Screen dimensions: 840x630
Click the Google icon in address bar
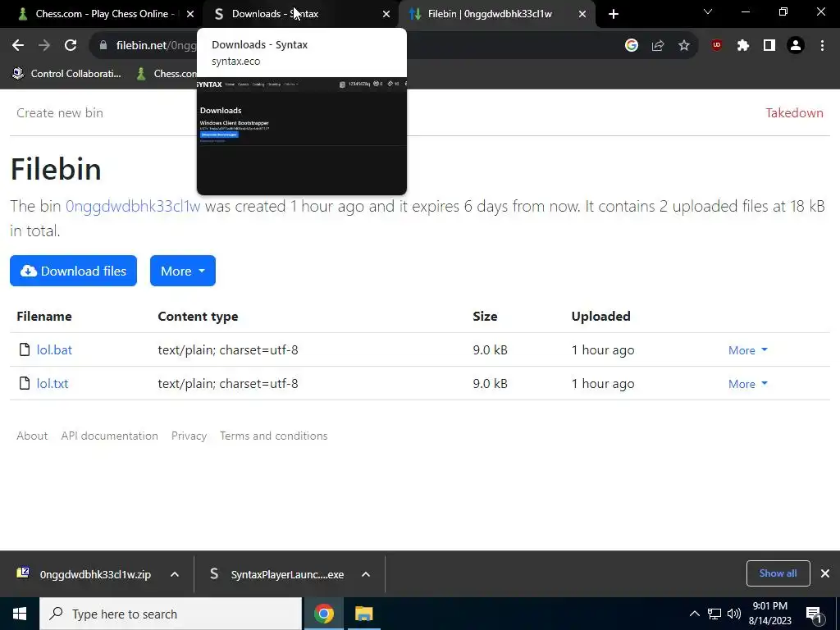(x=632, y=46)
